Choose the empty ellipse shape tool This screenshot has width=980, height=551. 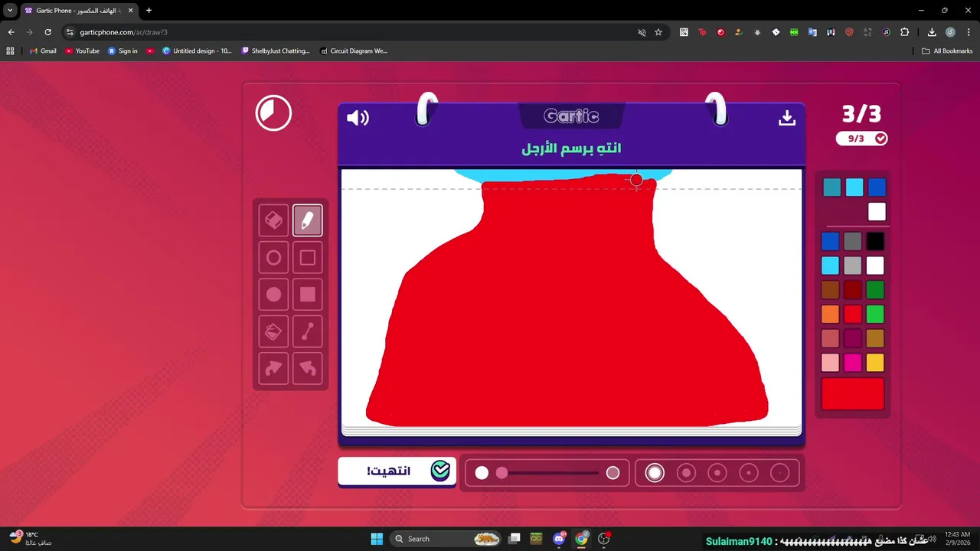[x=273, y=258]
